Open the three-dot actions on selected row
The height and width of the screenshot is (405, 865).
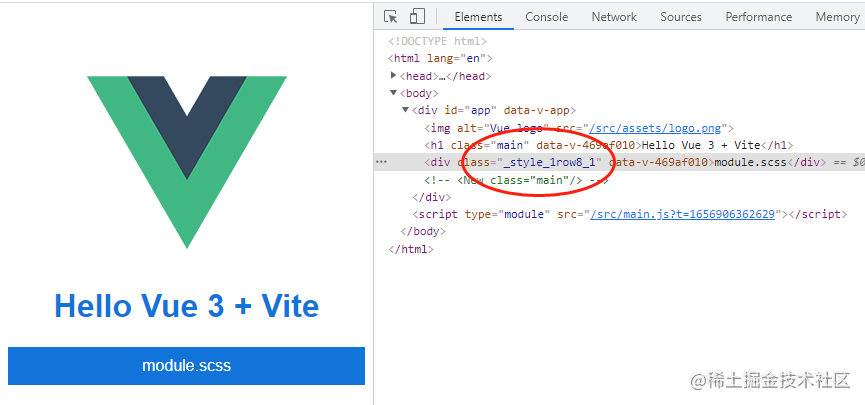(x=381, y=162)
